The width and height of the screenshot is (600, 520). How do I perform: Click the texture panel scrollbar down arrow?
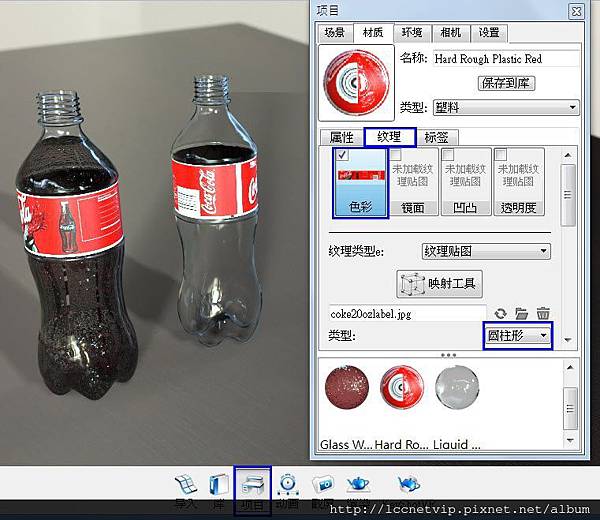(x=568, y=340)
